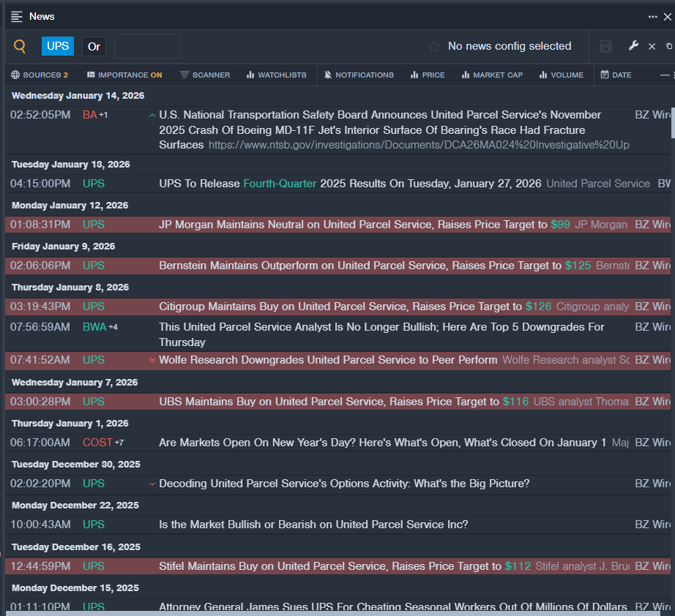Open the Volume filter dropdown
The width and height of the screenshot is (675, 616).
pyautogui.click(x=562, y=75)
